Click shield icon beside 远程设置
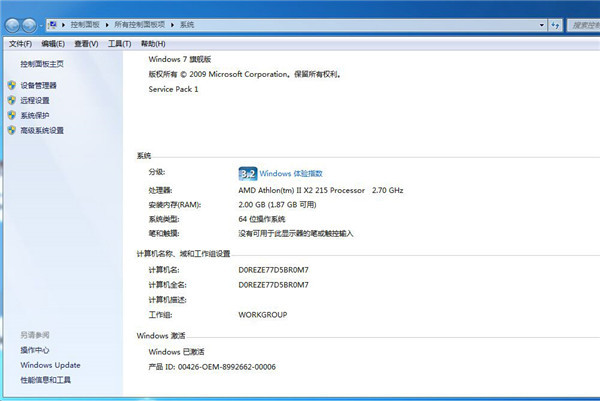This screenshot has height=401, width=600. coord(12,100)
